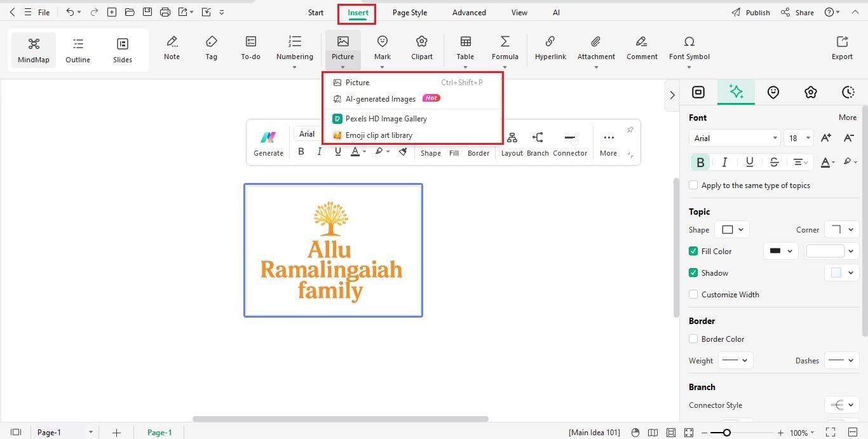Undo the last action
This screenshot has width=868, height=439.
70,12
